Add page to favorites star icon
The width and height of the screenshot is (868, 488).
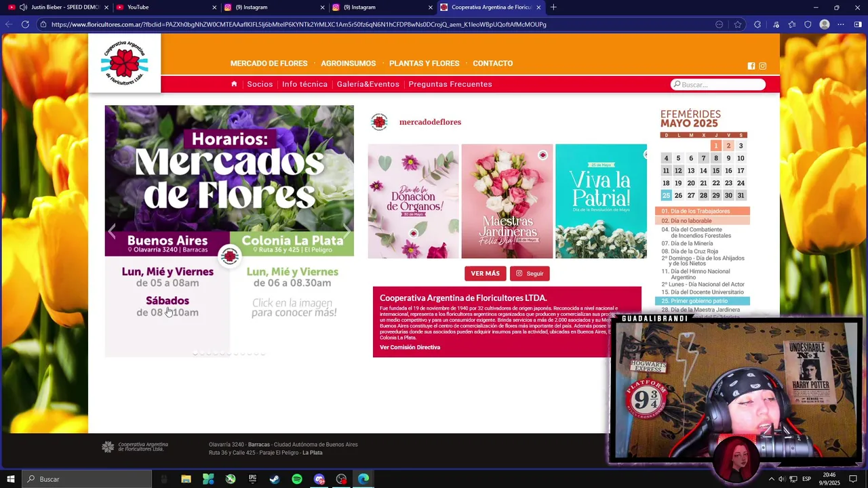click(738, 24)
